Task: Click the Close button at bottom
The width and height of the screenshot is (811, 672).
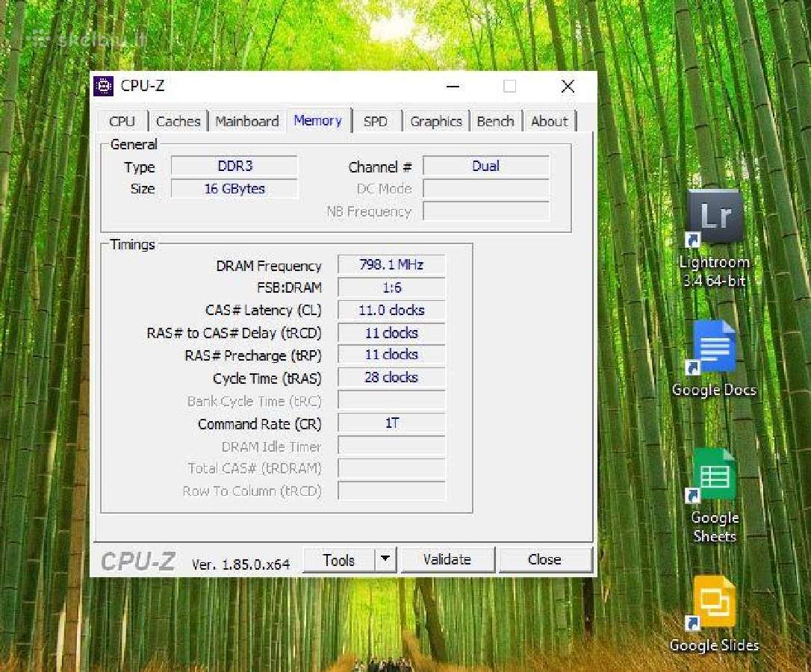Action: click(544, 560)
